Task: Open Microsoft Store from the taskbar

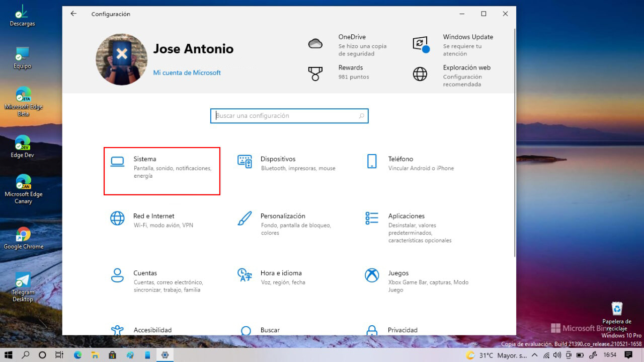Action: click(112, 355)
